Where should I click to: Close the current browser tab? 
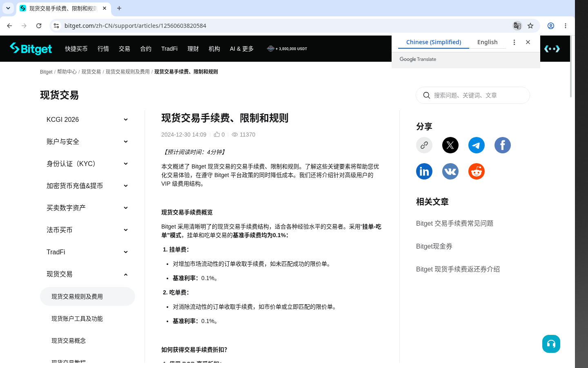(x=105, y=8)
